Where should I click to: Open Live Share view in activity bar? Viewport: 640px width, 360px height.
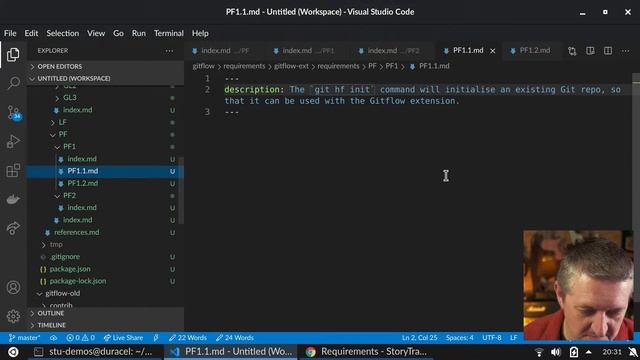(13, 228)
